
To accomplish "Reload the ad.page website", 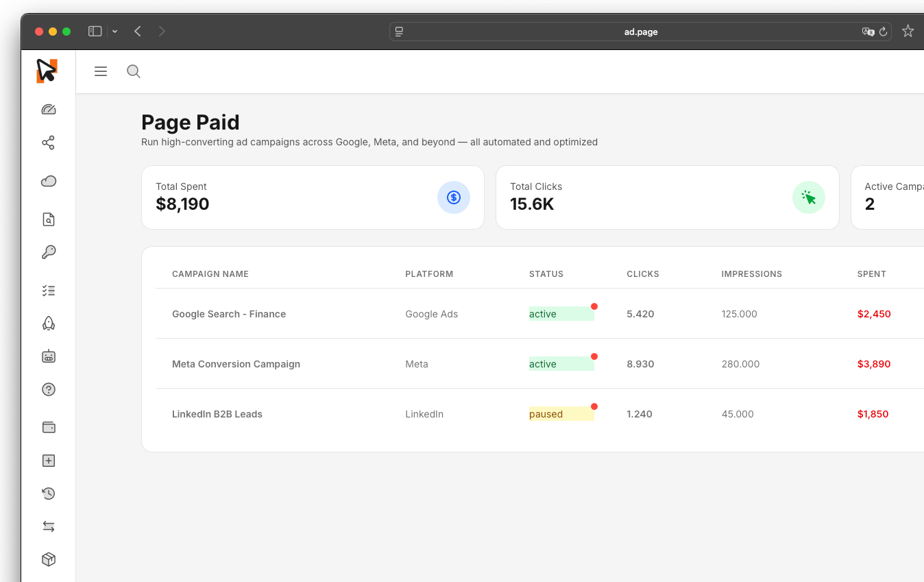I will 884,32.
